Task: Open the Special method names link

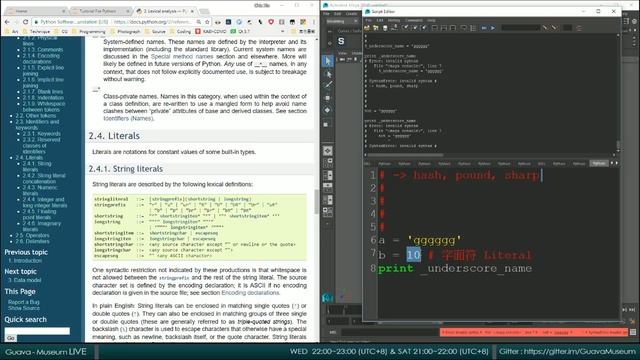Action: pos(182,56)
